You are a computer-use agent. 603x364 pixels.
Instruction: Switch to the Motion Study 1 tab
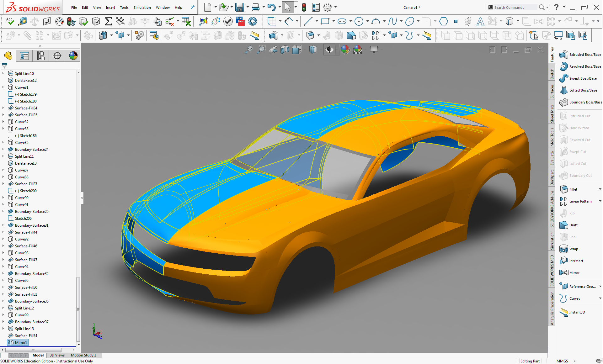(x=83, y=355)
